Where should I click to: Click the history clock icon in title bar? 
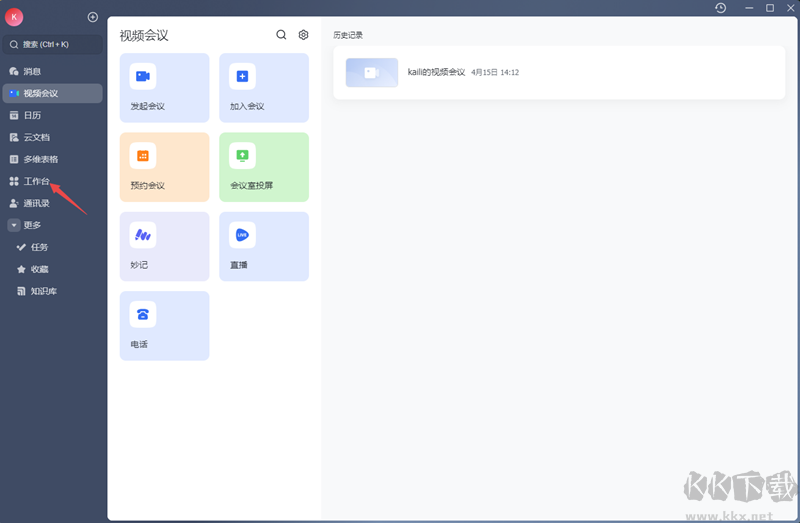coord(720,8)
